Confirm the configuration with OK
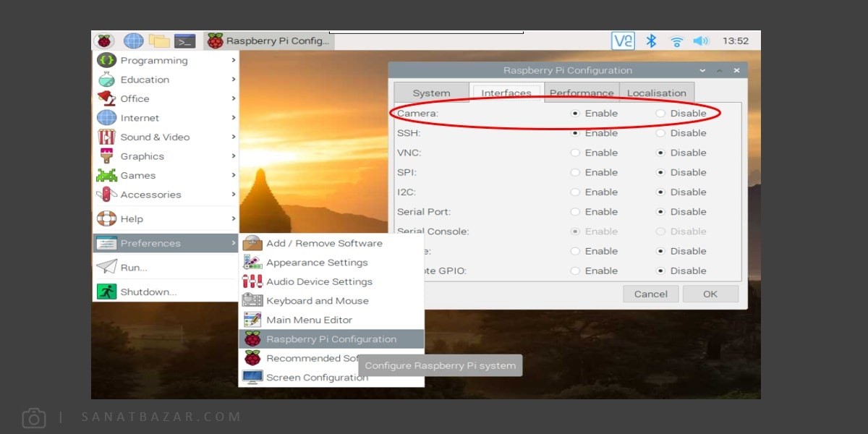This screenshot has height=434, width=868. [710, 294]
